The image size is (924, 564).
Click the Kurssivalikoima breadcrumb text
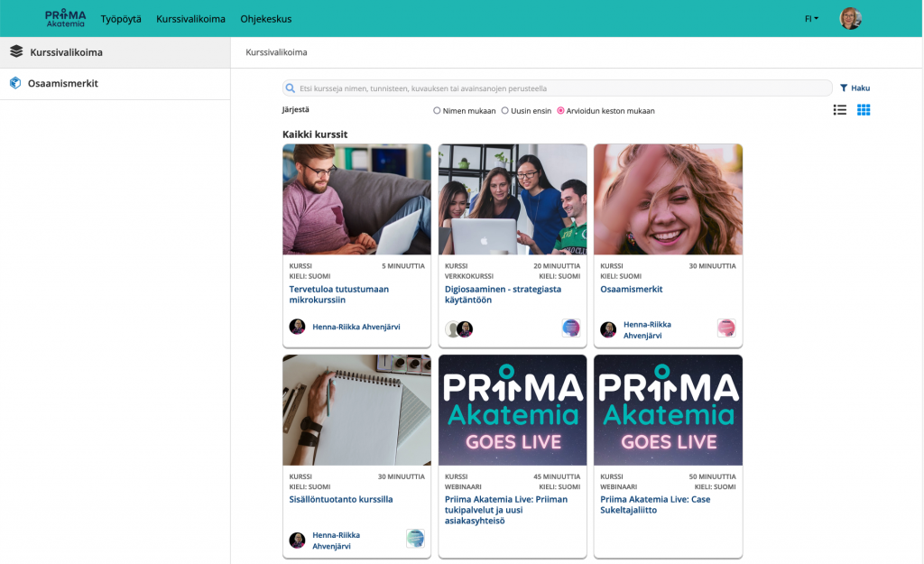coord(276,52)
